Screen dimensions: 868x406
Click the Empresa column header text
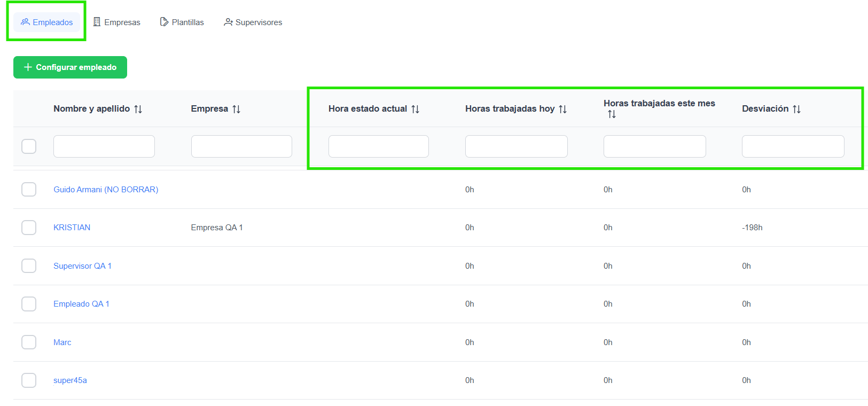209,108
